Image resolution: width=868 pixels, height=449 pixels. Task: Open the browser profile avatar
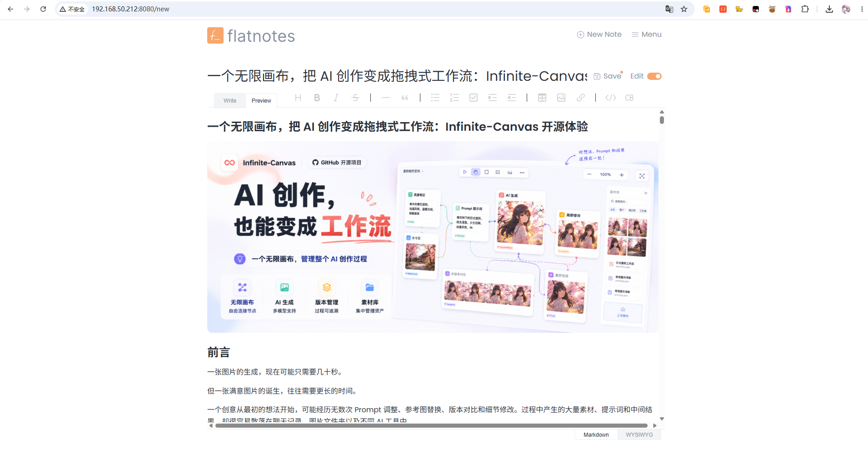tap(846, 9)
